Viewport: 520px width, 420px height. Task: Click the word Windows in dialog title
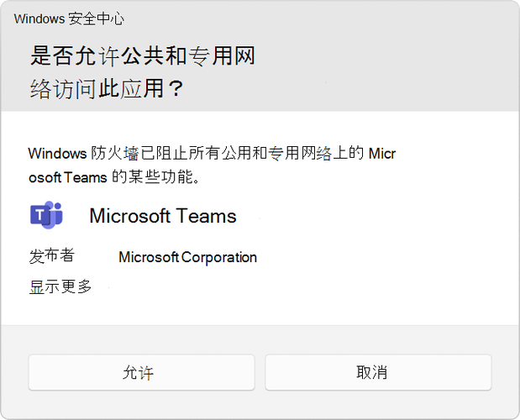coord(39,18)
